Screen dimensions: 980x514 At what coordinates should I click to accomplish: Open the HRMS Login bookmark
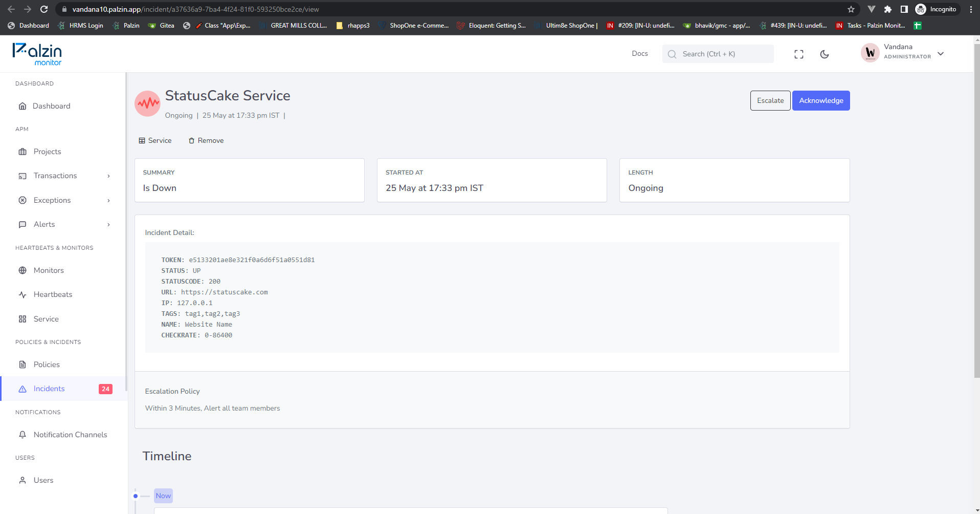[x=81, y=26]
